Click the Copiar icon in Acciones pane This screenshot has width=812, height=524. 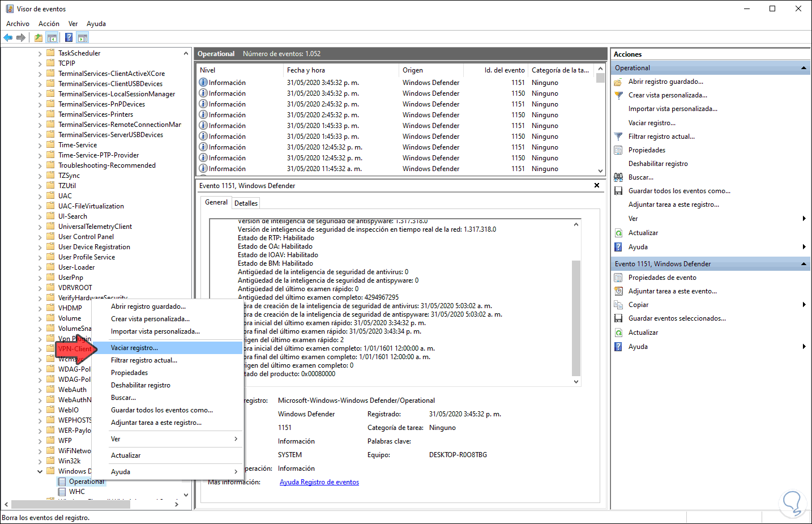(x=618, y=305)
